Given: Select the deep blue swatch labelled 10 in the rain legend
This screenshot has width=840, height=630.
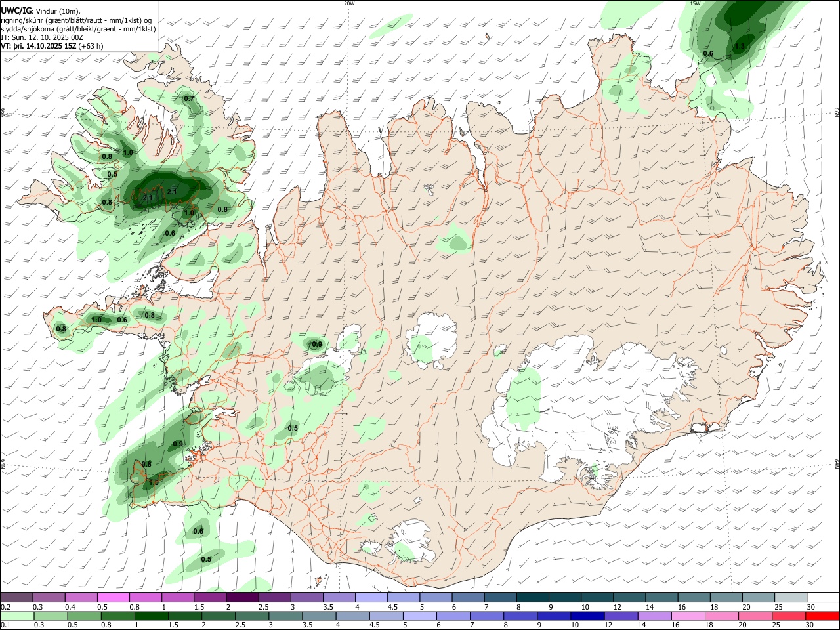Looking at the screenshot, I should [587, 616].
